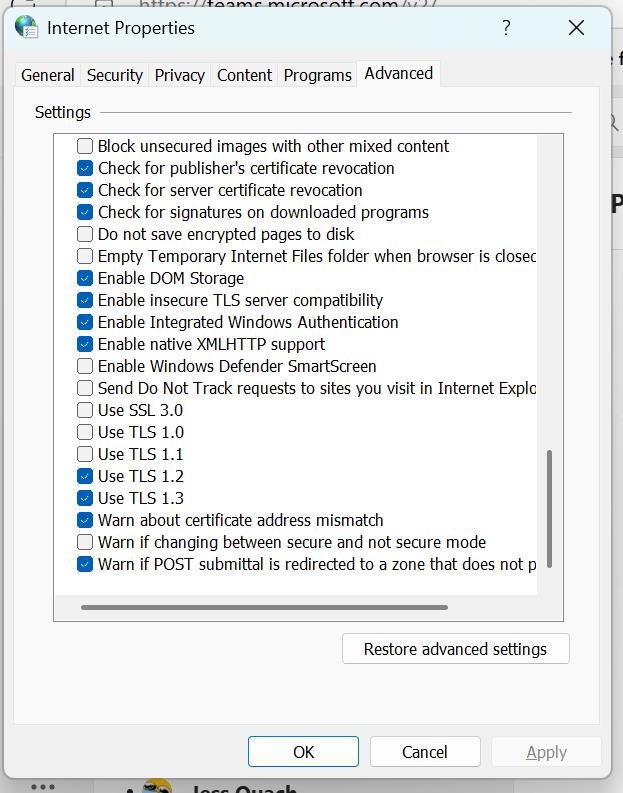Viewport: 623px width, 793px height.
Task: Check Block unsecured images with mixed content
Action: [x=85, y=146]
